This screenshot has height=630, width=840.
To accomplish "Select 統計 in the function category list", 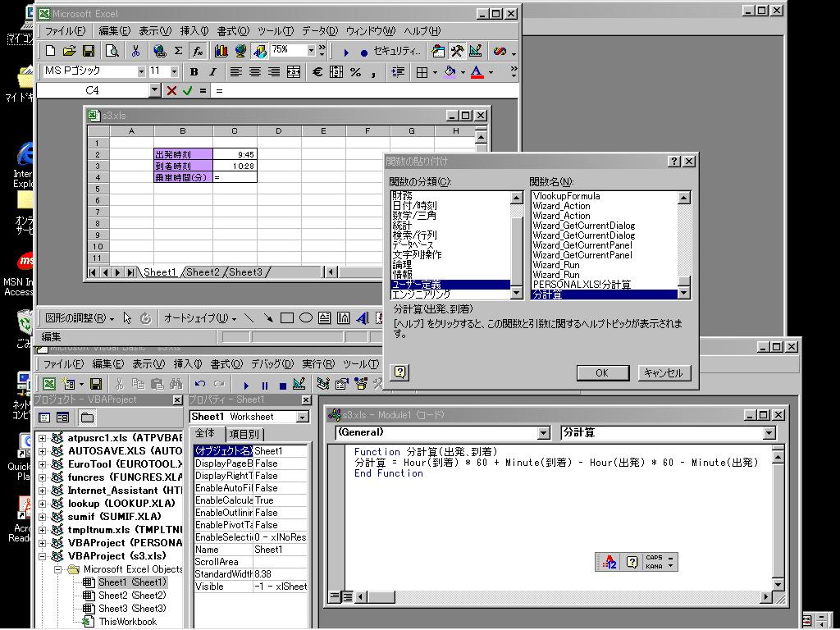I will click(402, 226).
